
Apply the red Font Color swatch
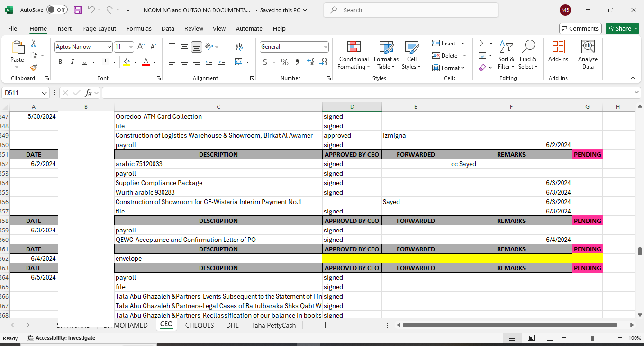146,62
